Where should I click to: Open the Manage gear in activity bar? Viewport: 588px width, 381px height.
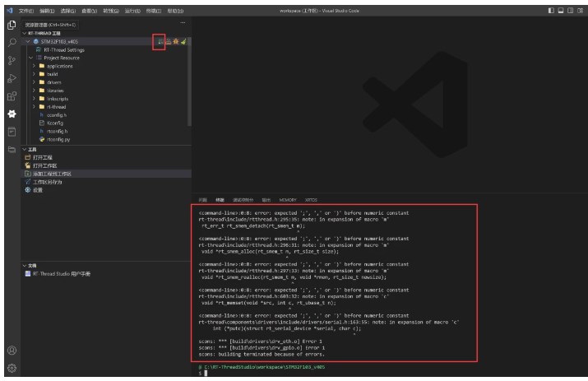pos(12,368)
